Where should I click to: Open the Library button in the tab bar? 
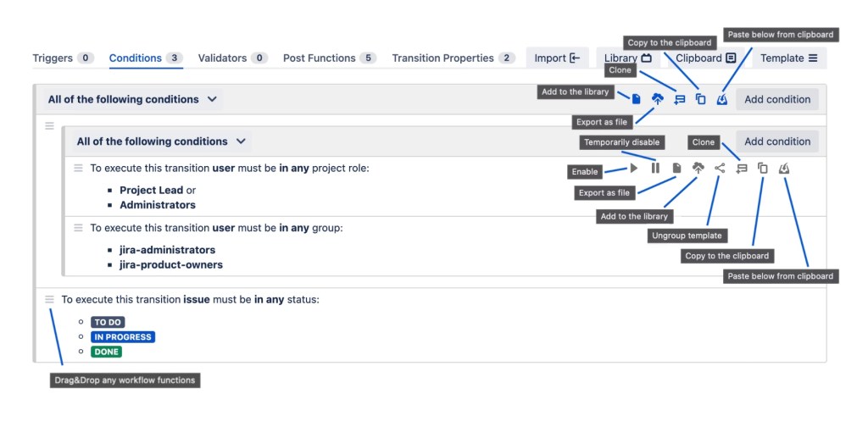click(x=627, y=58)
